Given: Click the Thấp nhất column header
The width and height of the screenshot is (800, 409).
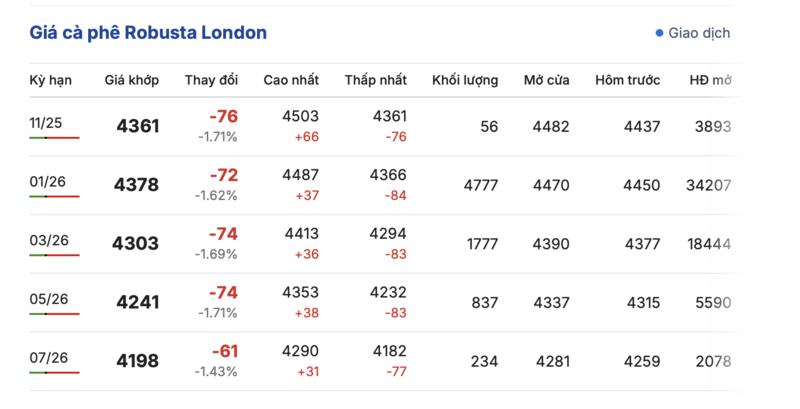Looking at the screenshot, I should (x=376, y=80).
